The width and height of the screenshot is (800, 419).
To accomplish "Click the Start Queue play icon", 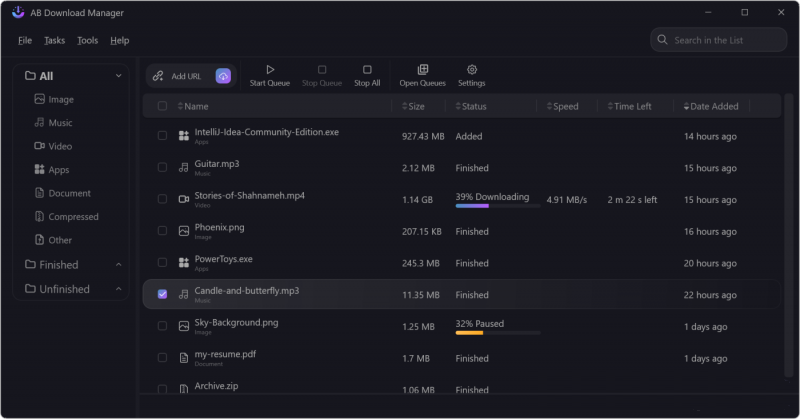I will tap(270, 70).
